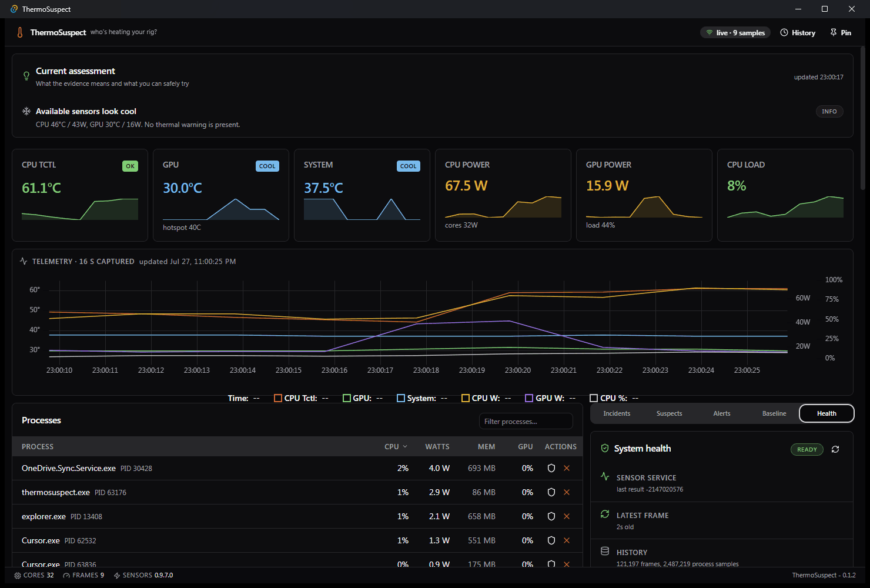The image size is (870, 588).
Task: Select the Health tab
Action: click(826, 413)
